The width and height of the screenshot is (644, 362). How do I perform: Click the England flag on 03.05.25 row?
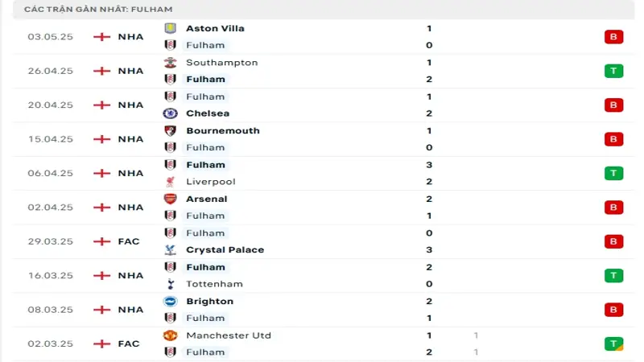coord(101,37)
